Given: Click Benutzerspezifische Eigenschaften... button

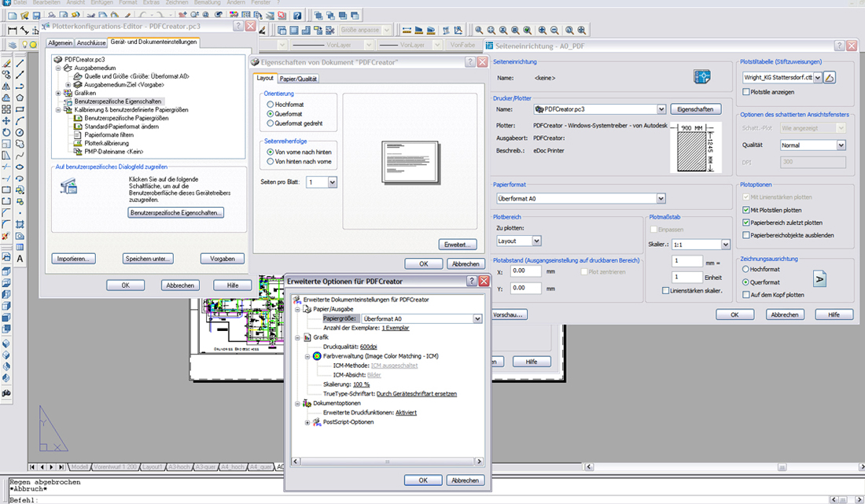Looking at the screenshot, I should [x=176, y=213].
